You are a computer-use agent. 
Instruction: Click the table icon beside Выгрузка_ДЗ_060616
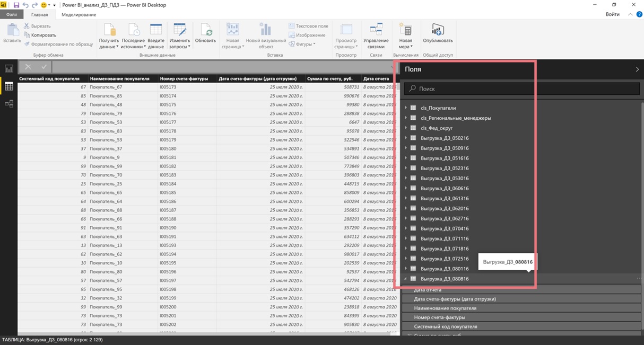tap(413, 188)
